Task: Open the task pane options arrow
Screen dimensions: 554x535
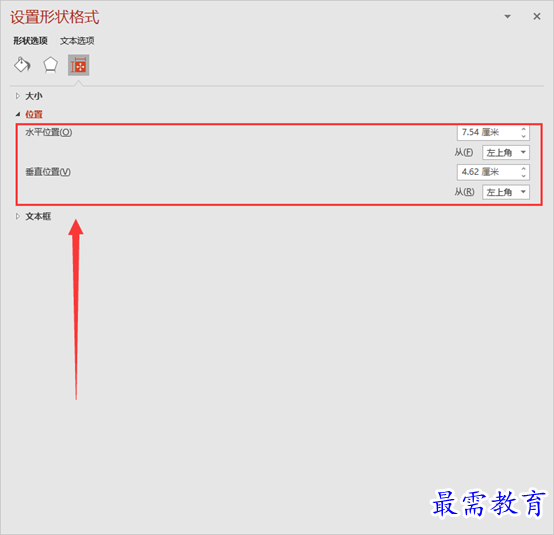Action: coord(507,16)
